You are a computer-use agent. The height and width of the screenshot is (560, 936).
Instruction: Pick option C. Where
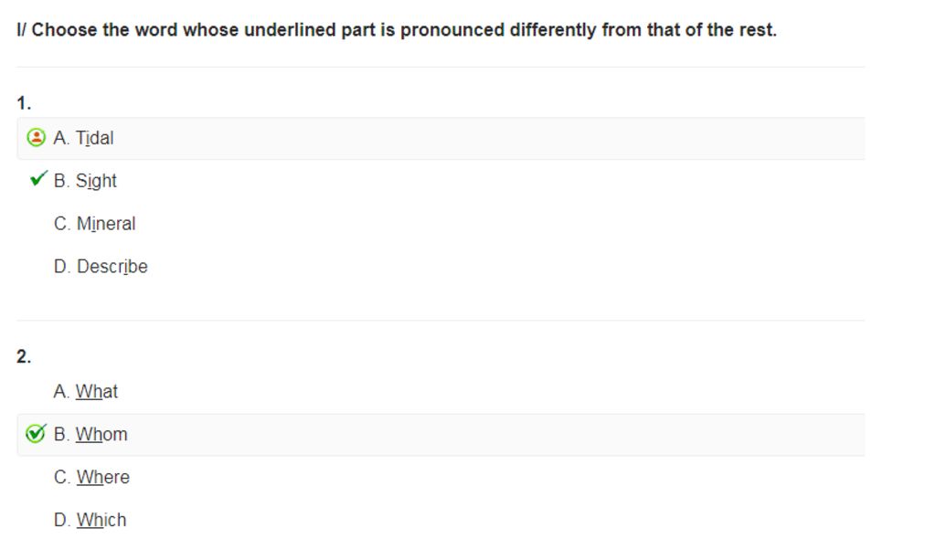[x=91, y=477]
